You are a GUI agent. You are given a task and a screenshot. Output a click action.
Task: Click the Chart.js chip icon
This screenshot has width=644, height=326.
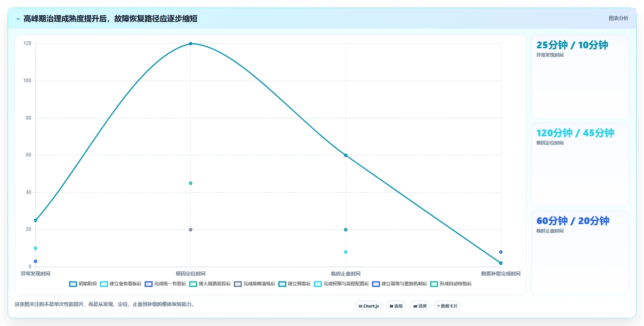tap(360, 306)
